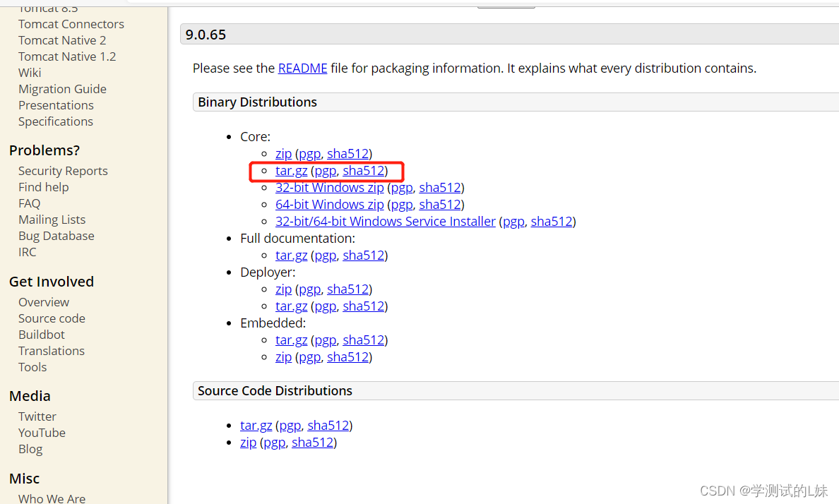
Task: Download the Embedded tar.gz
Action: click(x=291, y=340)
